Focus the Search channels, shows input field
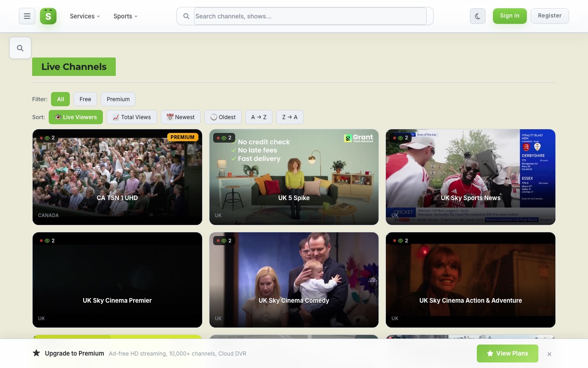Image resolution: width=588 pixels, height=368 pixels. [x=310, y=16]
